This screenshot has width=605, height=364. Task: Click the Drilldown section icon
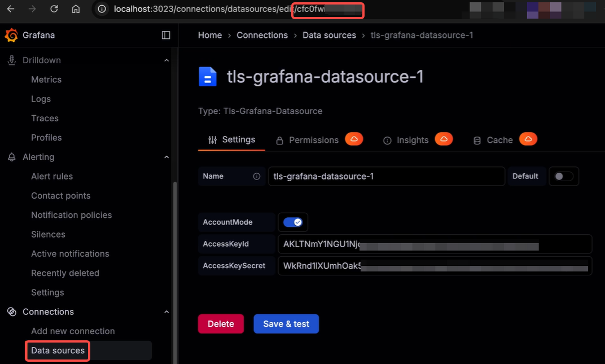pos(12,60)
